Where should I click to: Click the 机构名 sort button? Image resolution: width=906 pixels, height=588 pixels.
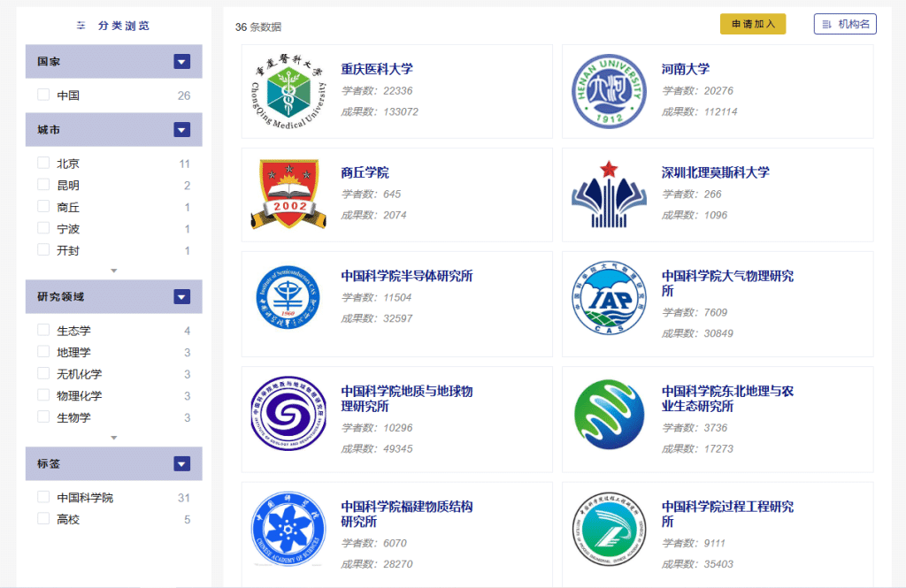coord(845,24)
